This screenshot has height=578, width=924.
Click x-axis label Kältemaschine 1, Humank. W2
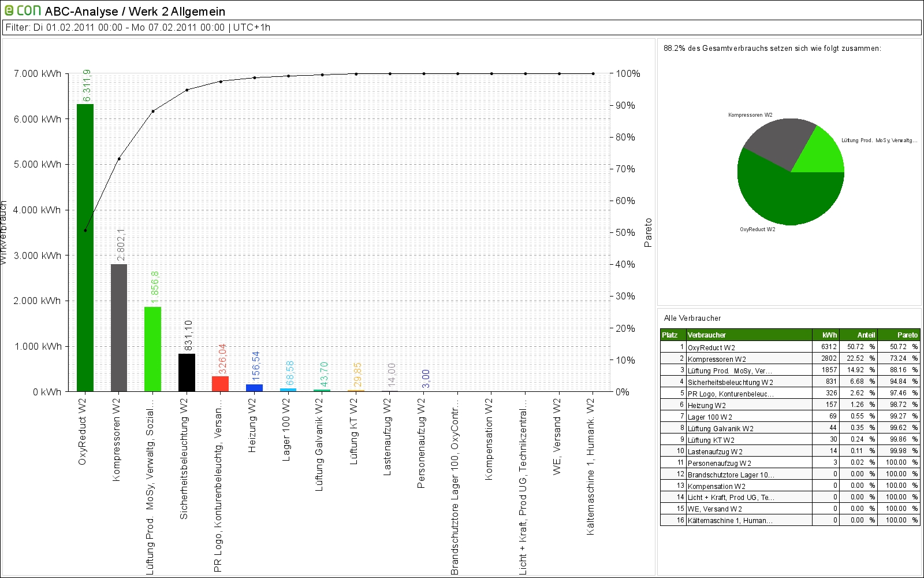[x=590, y=466]
